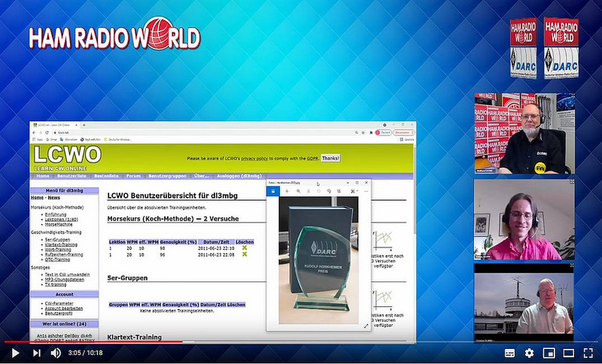Switch to miniplayer mode
The width and height of the screenshot is (602, 364).
click(x=549, y=353)
